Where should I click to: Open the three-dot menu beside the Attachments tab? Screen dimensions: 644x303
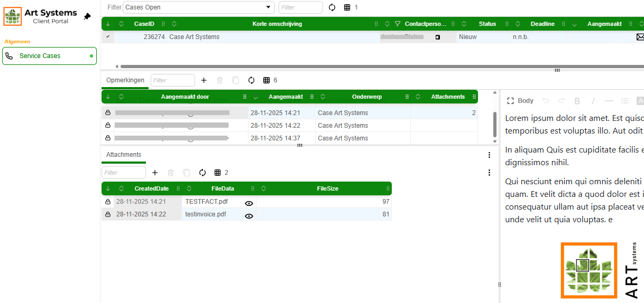click(x=489, y=155)
